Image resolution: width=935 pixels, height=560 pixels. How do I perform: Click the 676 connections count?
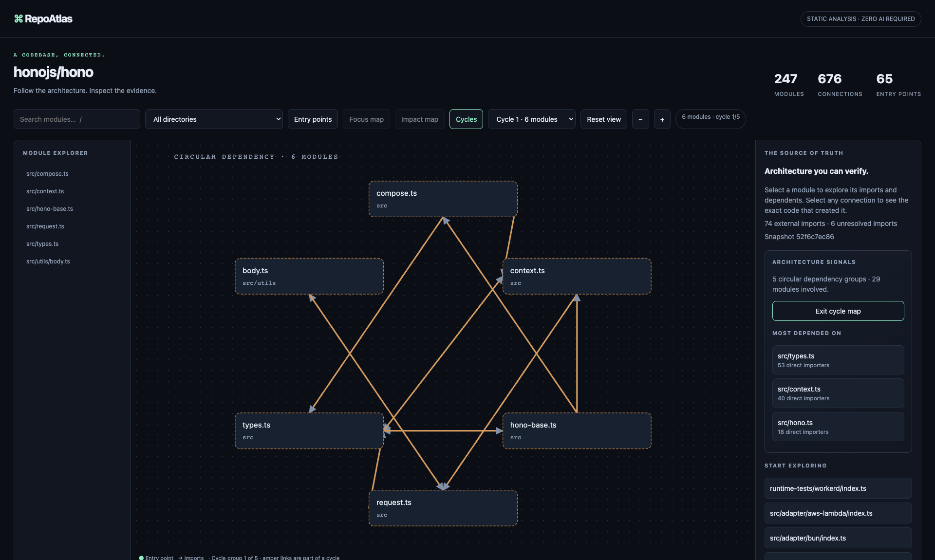(840, 84)
